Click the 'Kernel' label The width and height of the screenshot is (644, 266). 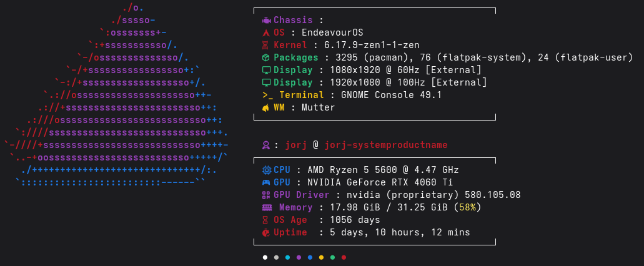point(290,45)
